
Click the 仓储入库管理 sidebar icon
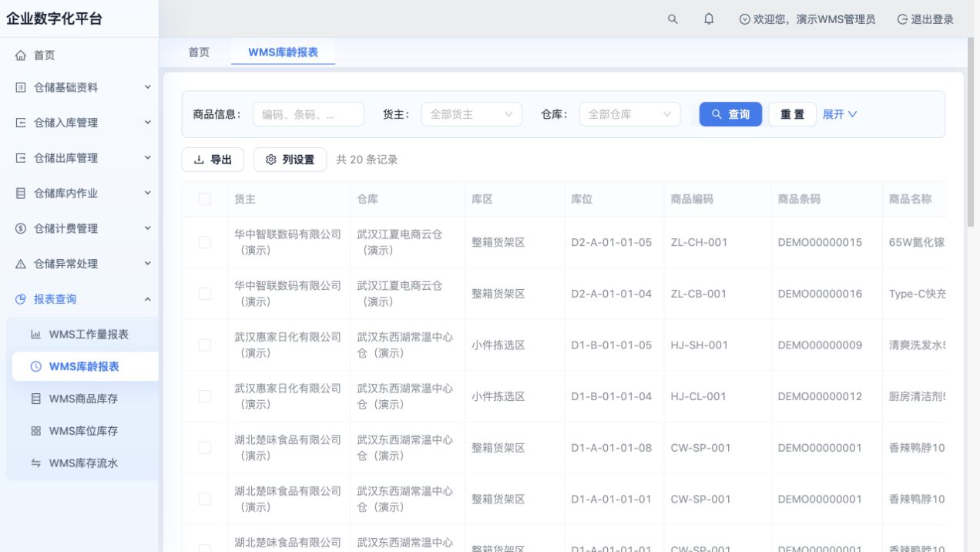(21, 123)
